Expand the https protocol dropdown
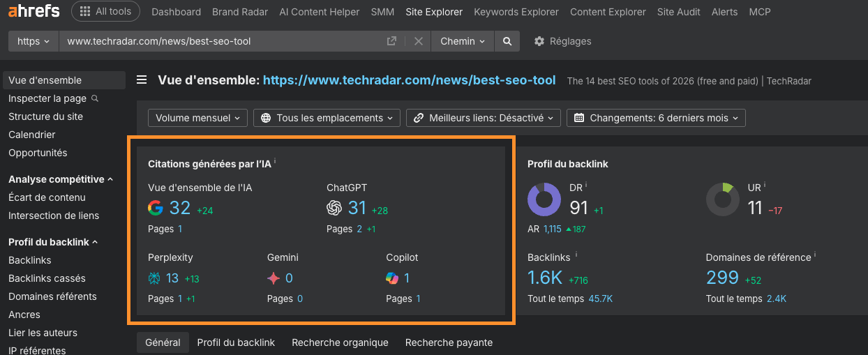868x355 pixels. (33, 41)
